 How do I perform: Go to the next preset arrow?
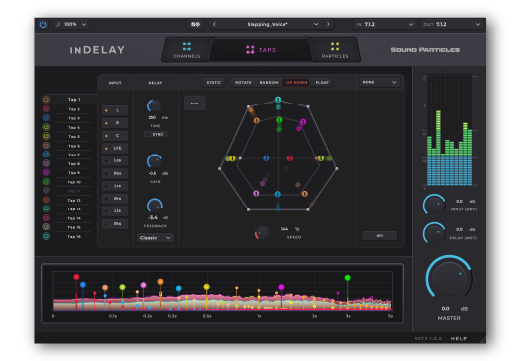(328, 24)
